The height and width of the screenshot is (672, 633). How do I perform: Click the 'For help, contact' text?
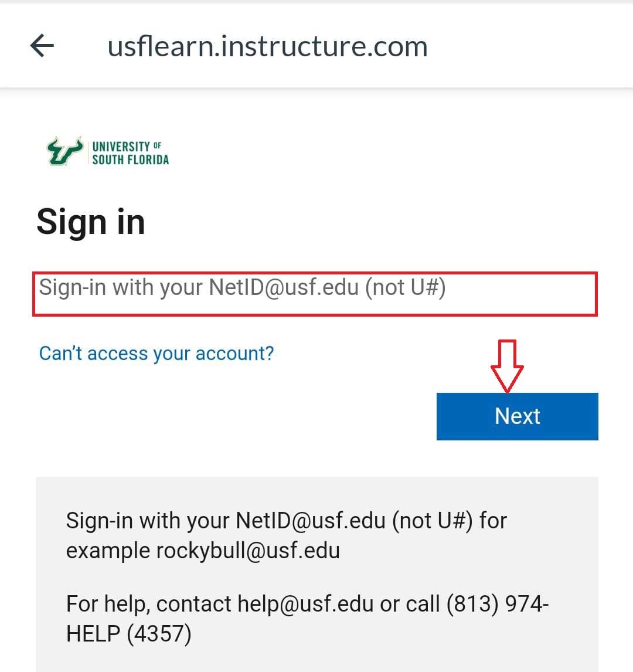click(149, 603)
